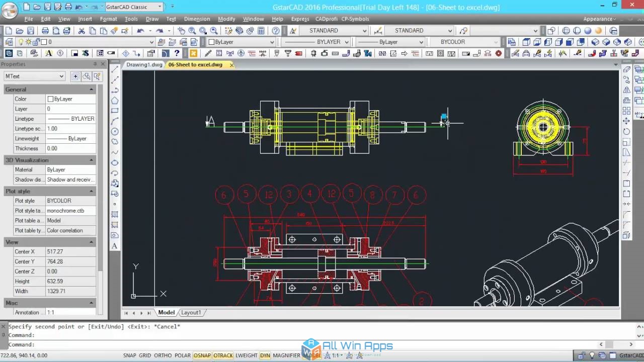Select the Spline draw tool
Image resolution: width=644 pixels, height=362 pixels.
pos(115,152)
